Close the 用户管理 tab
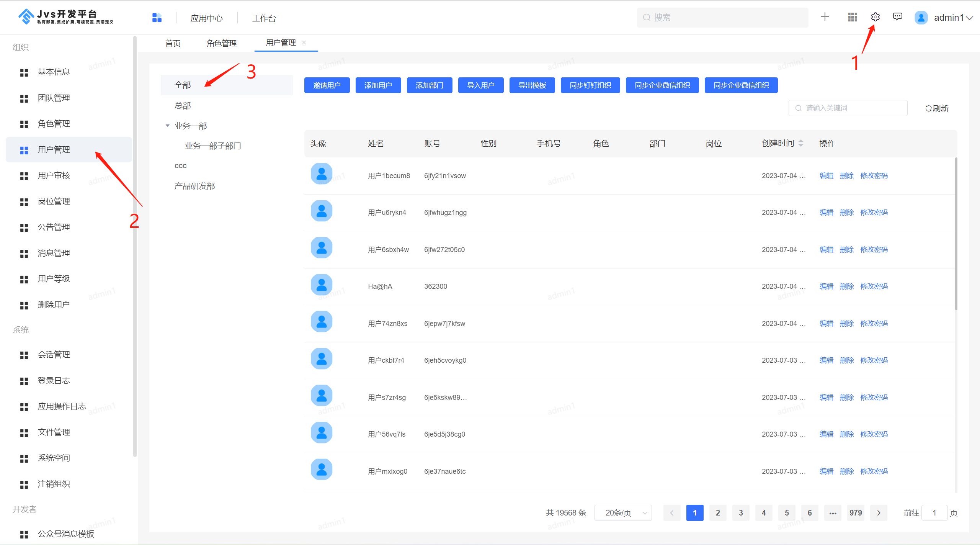The width and height of the screenshot is (980, 545). pos(304,43)
